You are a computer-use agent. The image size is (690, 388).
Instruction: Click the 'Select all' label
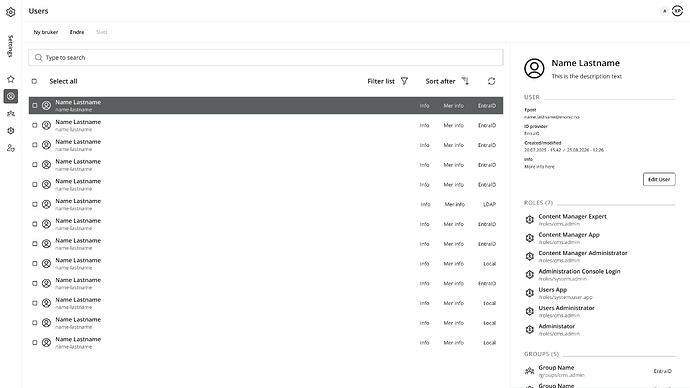click(63, 81)
